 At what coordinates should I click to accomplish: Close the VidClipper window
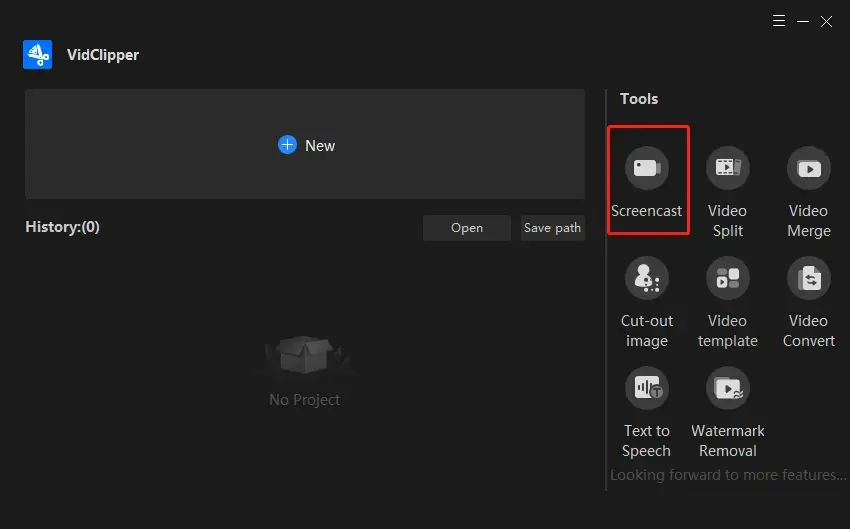pos(826,21)
